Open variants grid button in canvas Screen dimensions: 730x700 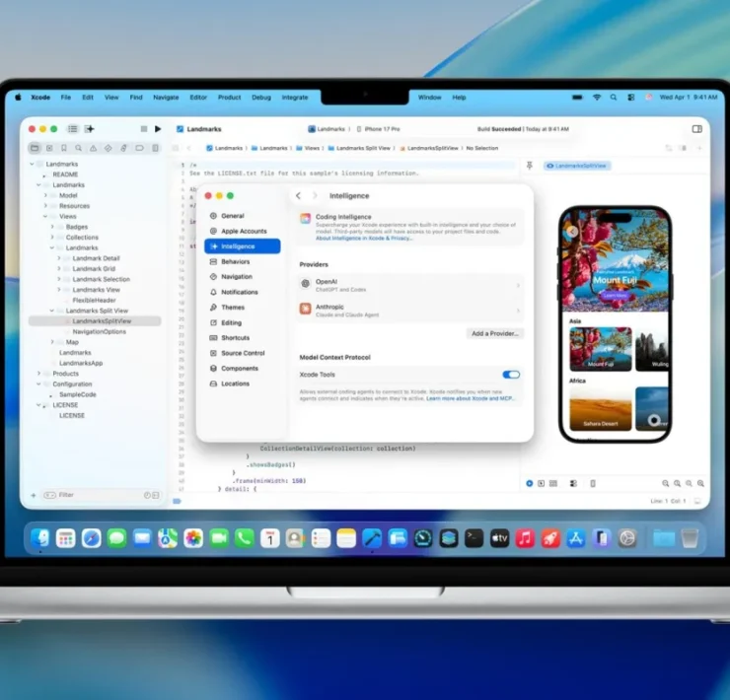(553, 483)
